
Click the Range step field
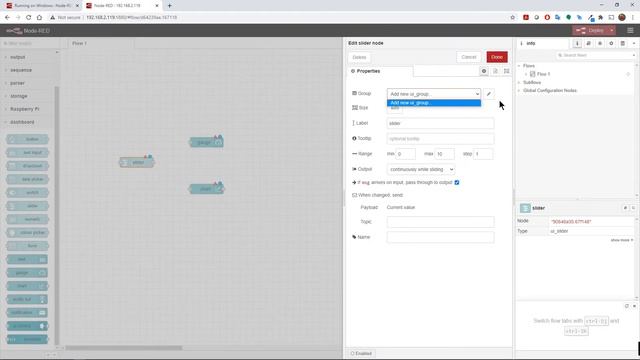(x=483, y=154)
